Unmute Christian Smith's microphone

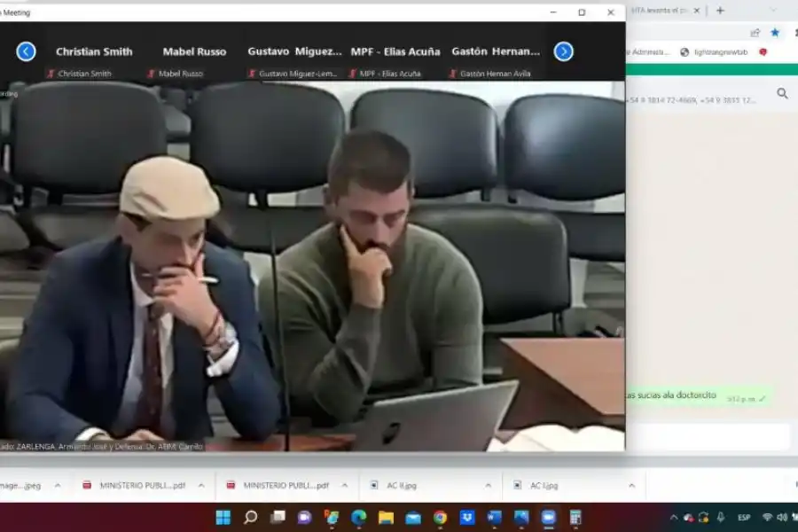(51, 74)
